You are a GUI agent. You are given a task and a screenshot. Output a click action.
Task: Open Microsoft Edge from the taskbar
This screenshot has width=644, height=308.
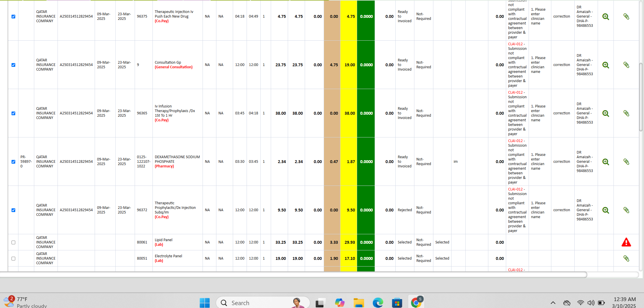tap(378, 303)
